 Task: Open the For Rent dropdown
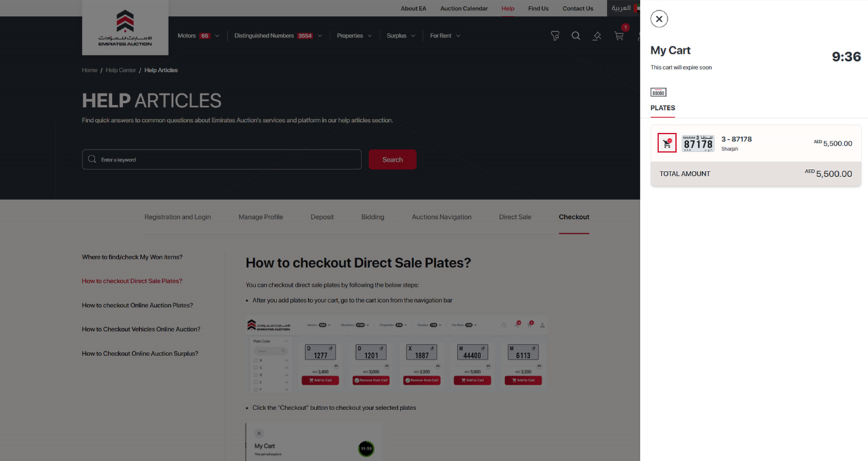click(x=445, y=36)
